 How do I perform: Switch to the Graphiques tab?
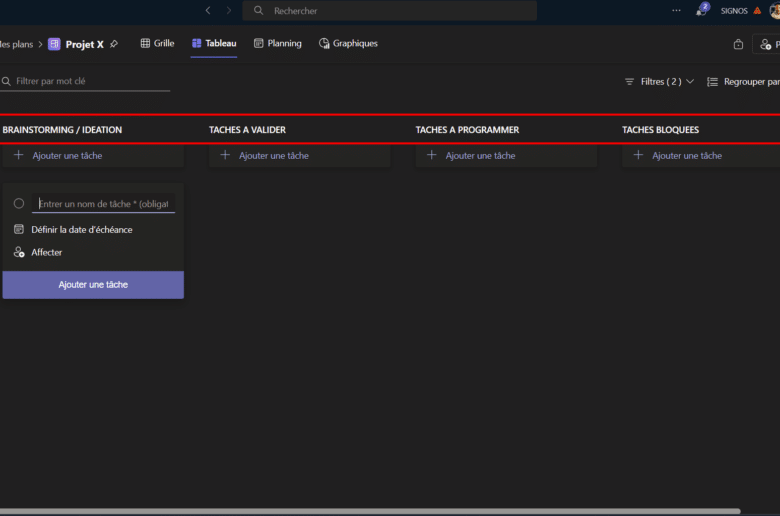pyautogui.click(x=348, y=43)
